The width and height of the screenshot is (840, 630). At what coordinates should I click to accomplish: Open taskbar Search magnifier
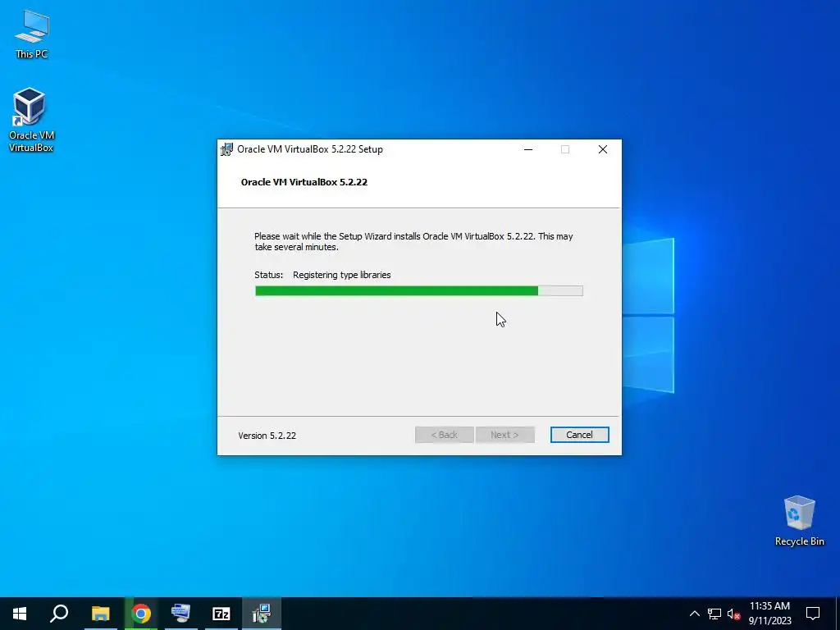pos(59,614)
